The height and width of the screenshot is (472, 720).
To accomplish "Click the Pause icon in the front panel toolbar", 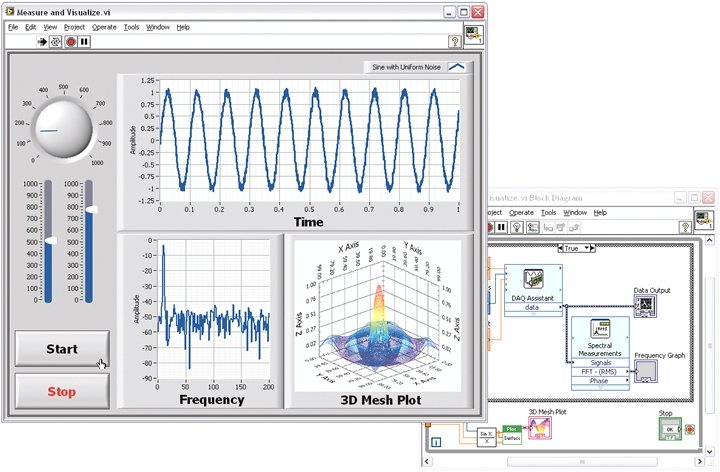I will (84, 43).
